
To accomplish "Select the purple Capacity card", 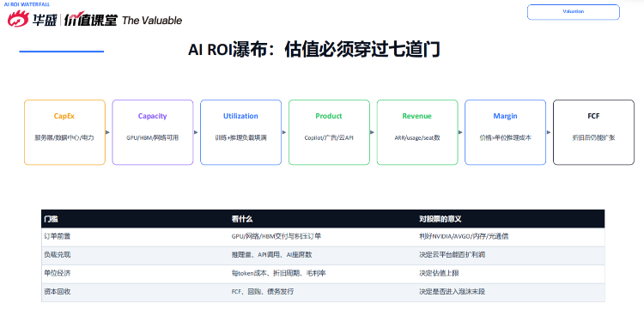I will pyautogui.click(x=153, y=132).
